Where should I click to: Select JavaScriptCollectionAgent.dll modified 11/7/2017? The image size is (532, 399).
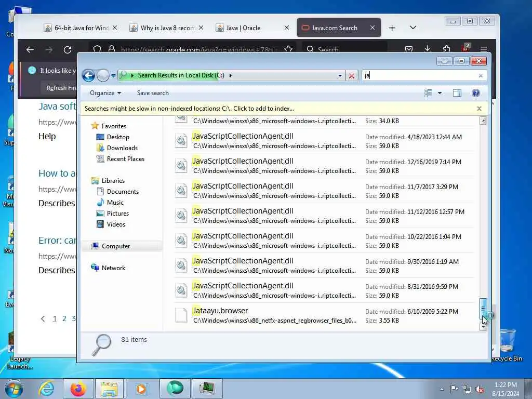pyautogui.click(x=324, y=191)
